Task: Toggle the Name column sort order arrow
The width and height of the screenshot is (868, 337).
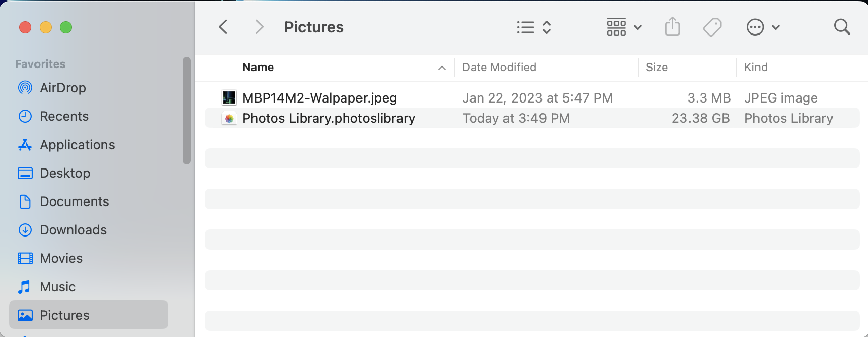Action: point(442,68)
